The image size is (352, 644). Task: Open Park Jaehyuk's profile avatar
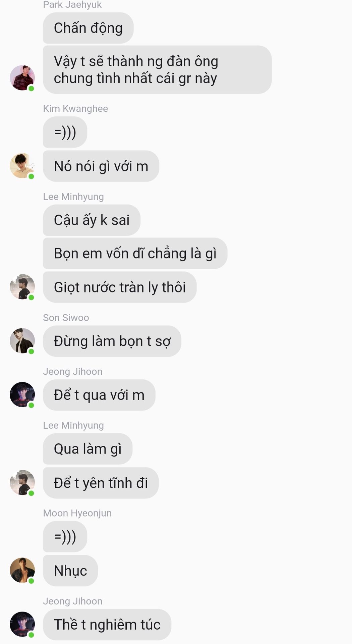pyautogui.click(x=22, y=78)
